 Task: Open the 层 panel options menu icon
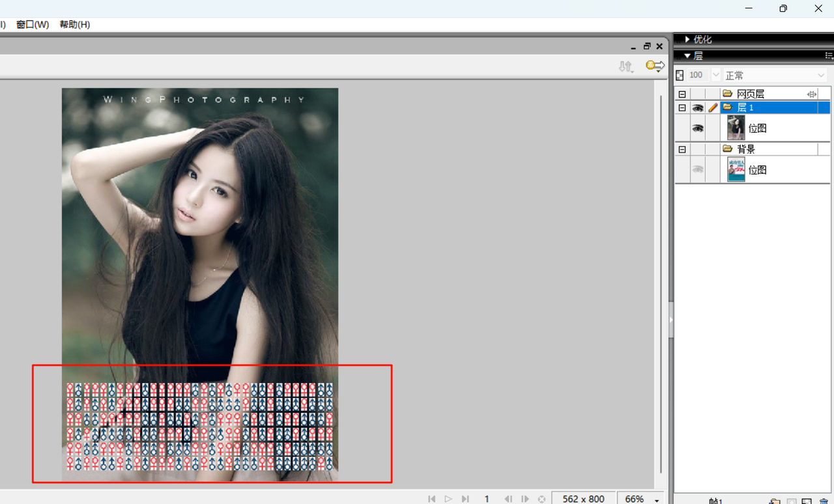tap(829, 56)
